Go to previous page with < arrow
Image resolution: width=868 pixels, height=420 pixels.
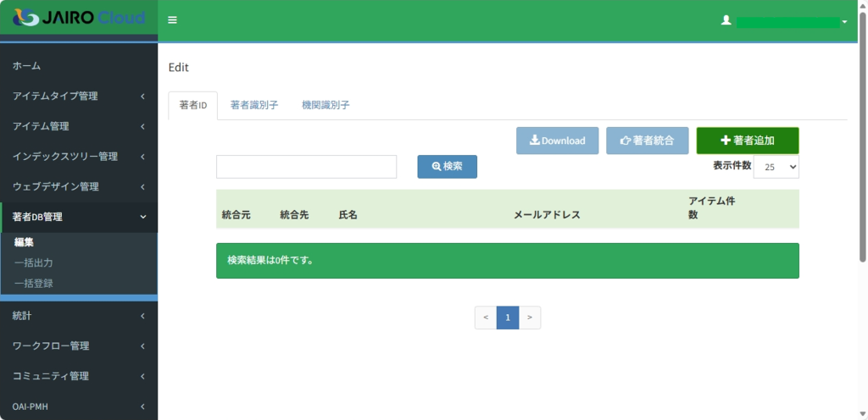pos(486,318)
